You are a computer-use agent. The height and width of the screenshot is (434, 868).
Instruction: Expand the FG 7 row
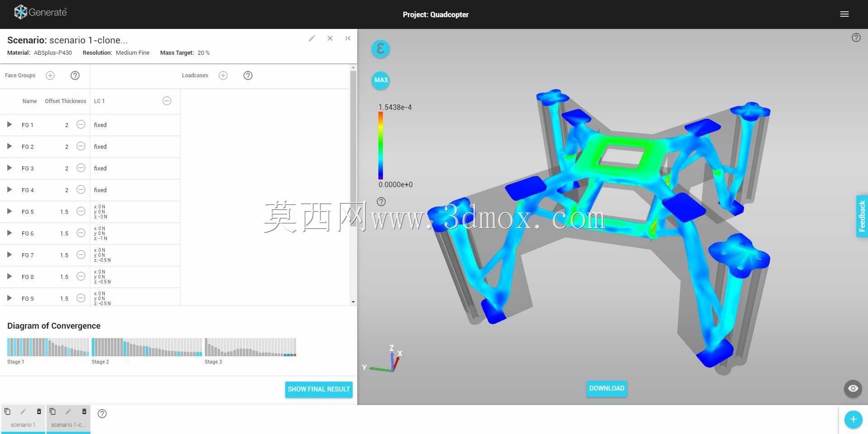9,255
